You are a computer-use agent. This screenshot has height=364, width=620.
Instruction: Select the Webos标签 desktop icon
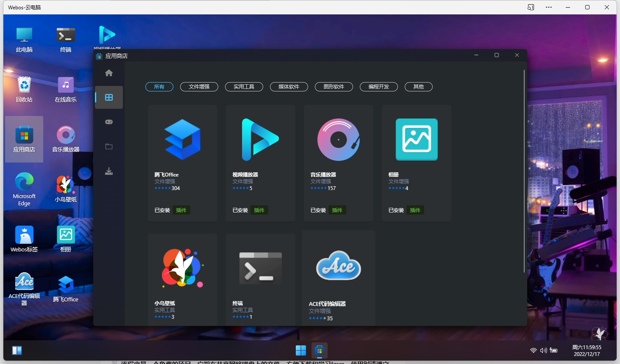pos(24,239)
